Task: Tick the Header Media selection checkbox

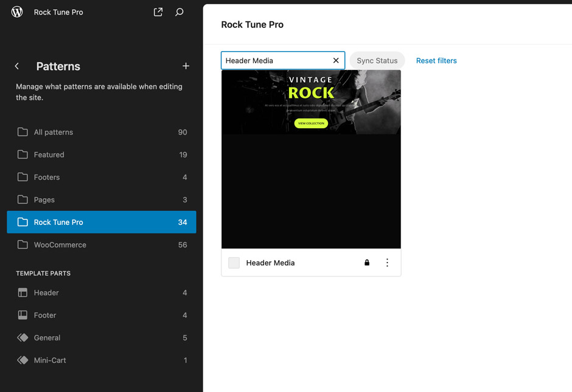Action: (x=234, y=263)
